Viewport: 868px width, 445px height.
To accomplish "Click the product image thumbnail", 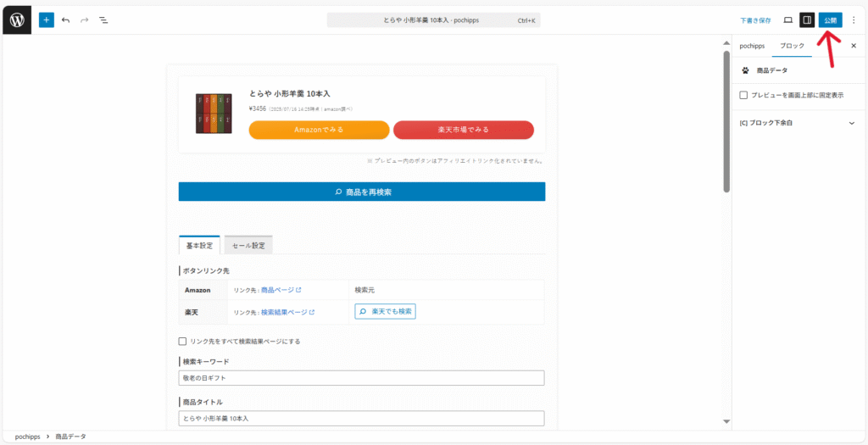I will (x=213, y=114).
